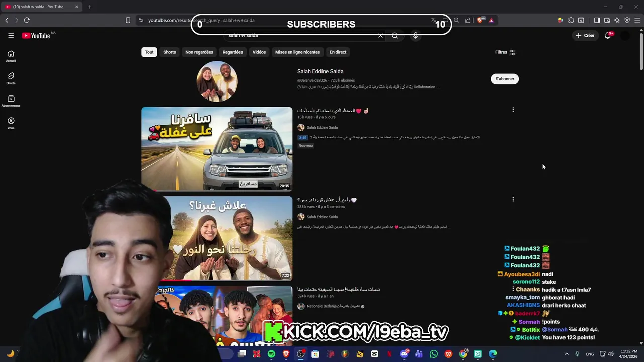This screenshot has height=362, width=644.
Task: Open the account avatar menu
Action: [x=625, y=36]
